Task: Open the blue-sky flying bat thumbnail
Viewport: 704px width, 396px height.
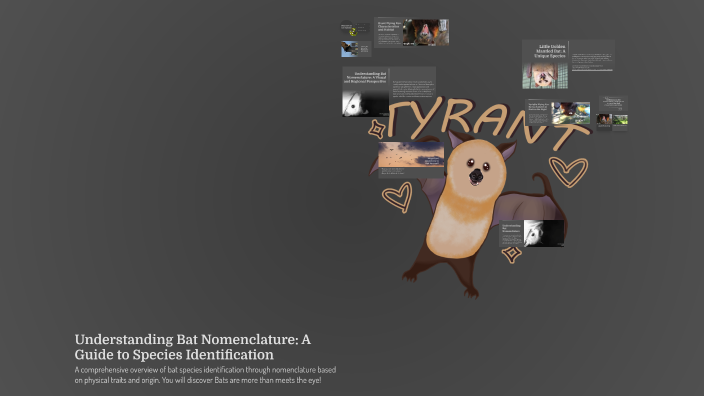Action: (x=356, y=49)
